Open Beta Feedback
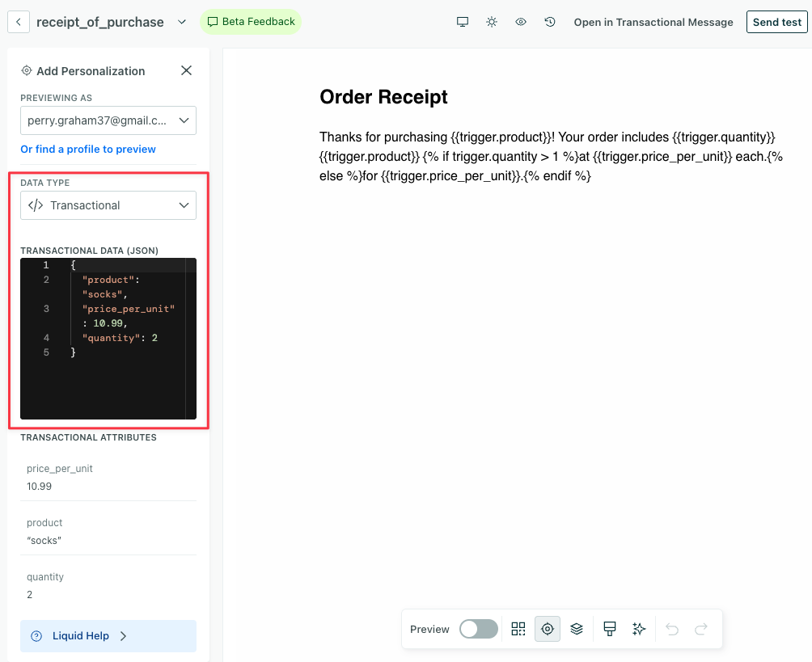Screen dimensions: 812x662 [x=251, y=22]
